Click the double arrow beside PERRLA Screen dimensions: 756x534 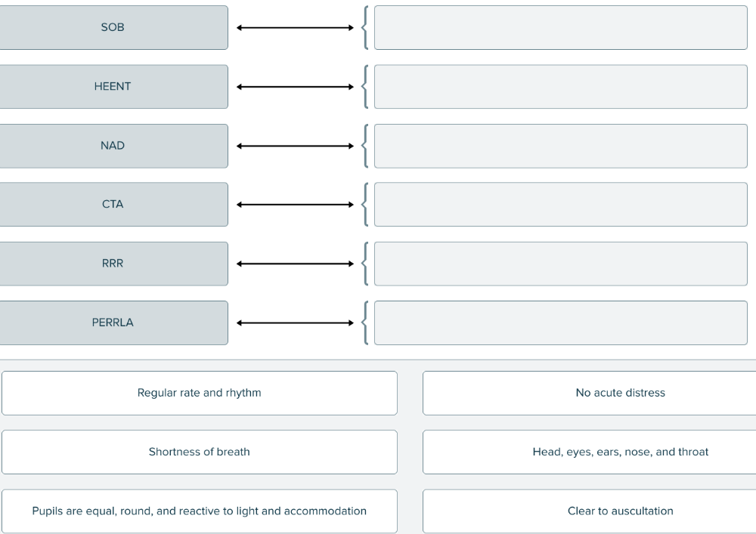295,323
